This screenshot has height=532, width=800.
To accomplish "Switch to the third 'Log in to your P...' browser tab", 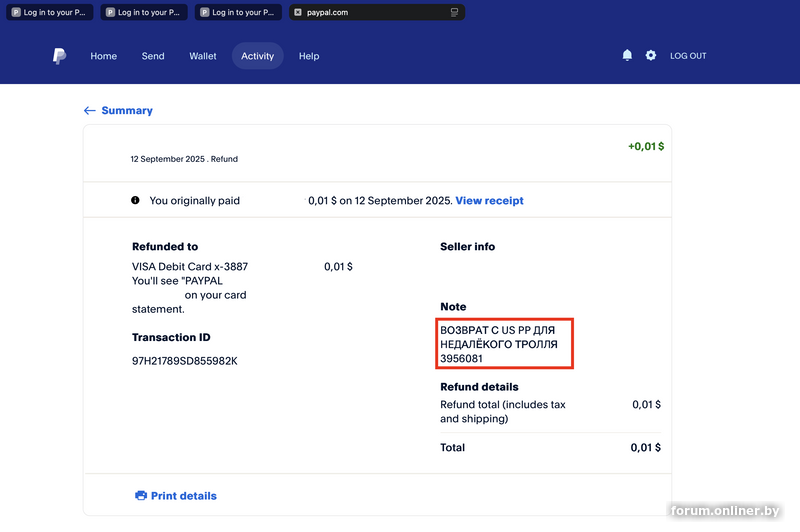I will [x=237, y=12].
